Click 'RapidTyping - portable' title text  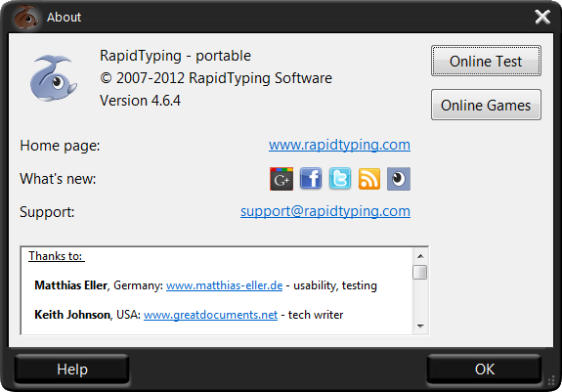click(175, 56)
